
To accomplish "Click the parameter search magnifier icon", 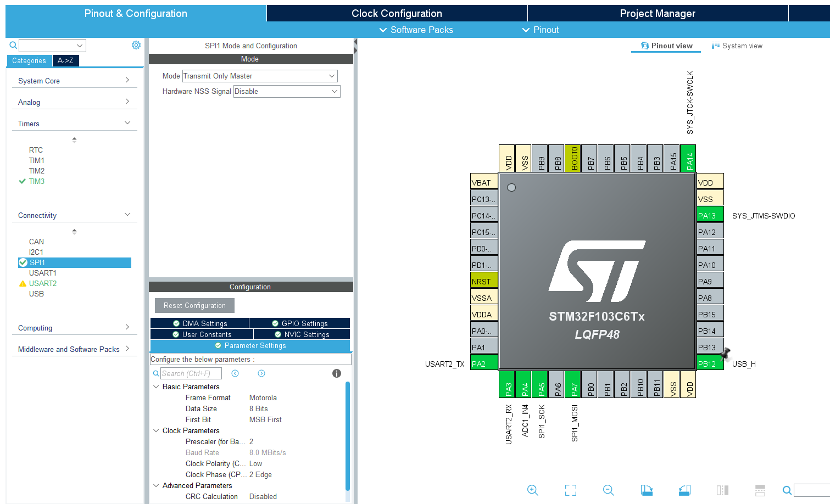I will click(156, 373).
